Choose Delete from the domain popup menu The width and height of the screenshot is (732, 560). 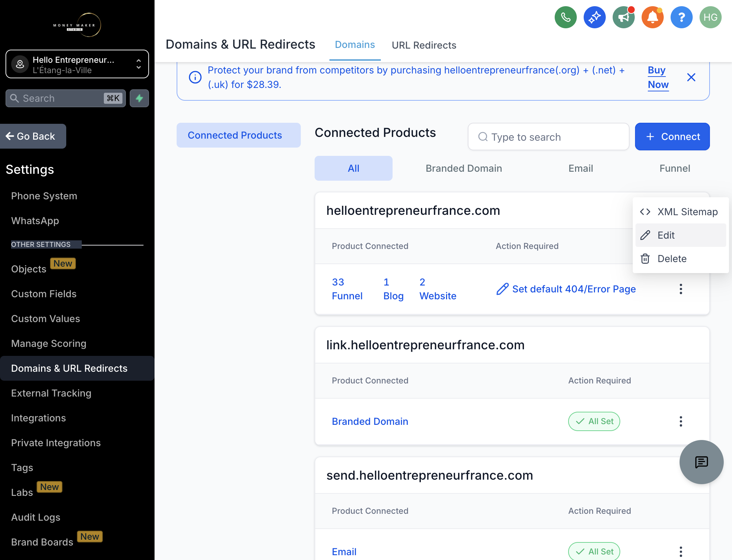click(681, 259)
